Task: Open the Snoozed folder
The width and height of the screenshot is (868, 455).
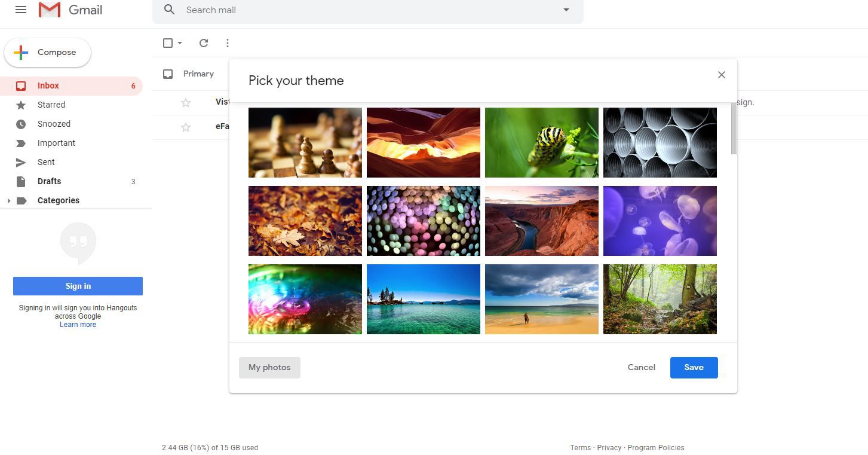Action: point(54,124)
